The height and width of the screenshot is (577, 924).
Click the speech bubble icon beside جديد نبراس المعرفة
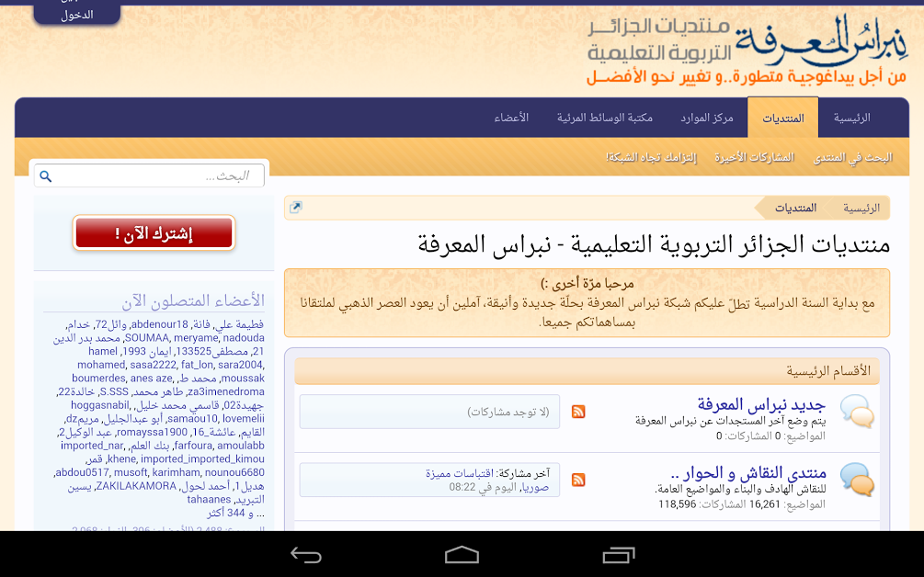click(857, 411)
